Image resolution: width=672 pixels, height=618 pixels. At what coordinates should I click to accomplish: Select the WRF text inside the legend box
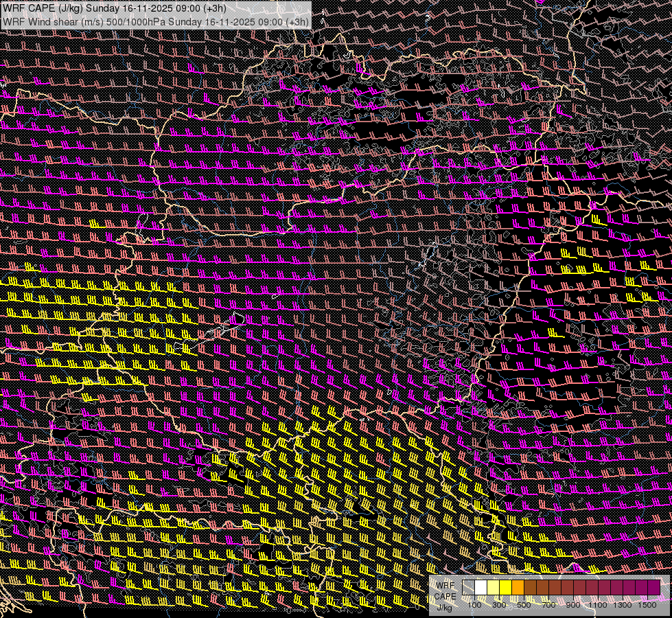[x=445, y=585]
